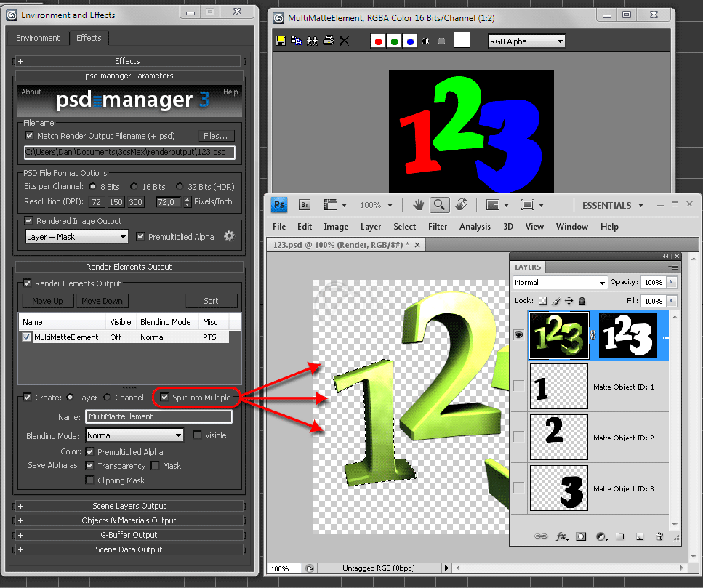Select the Channel radio button
The height and width of the screenshot is (588, 703).
(x=107, y=397)
